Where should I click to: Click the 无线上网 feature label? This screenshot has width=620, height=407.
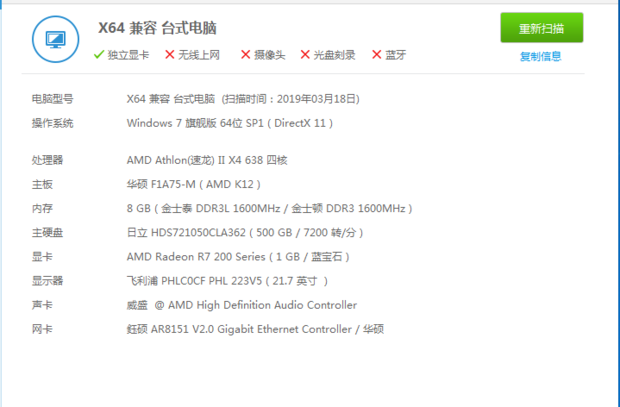[x=198, y=55]
